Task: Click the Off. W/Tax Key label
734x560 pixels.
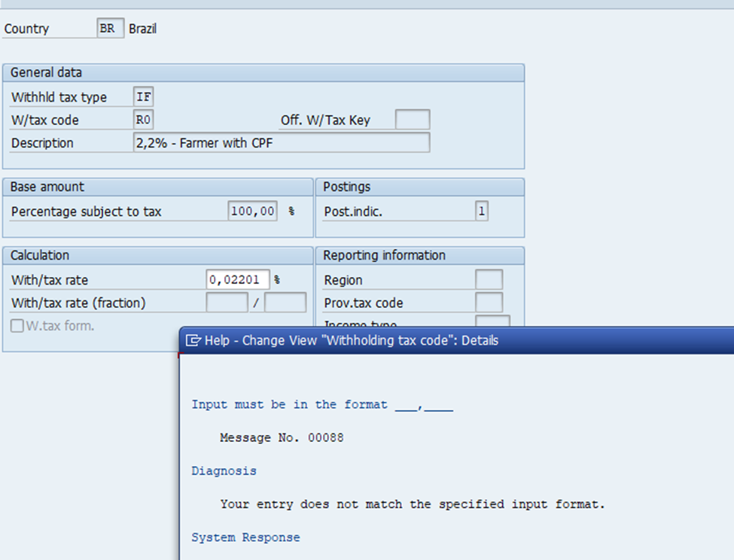Action: [325, 120]
